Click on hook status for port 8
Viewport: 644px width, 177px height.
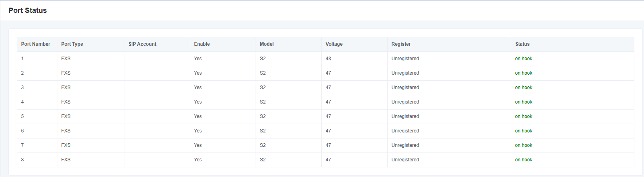(524, 160)
